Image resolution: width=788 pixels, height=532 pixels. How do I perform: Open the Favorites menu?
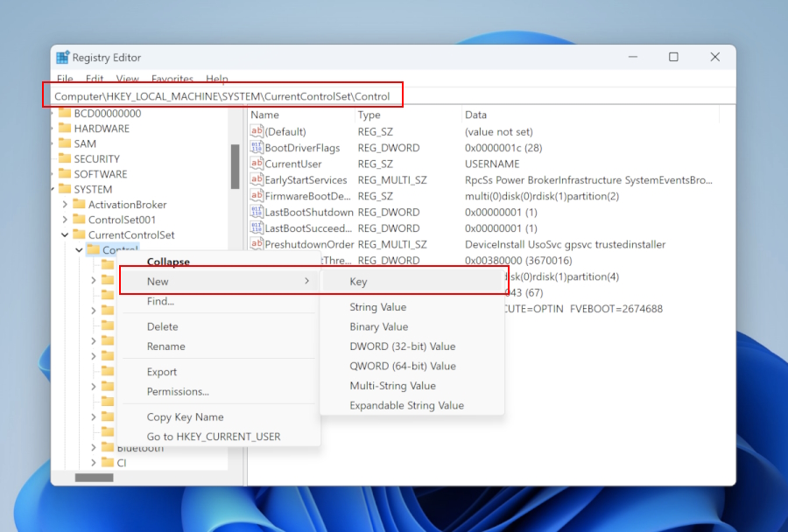pos(172,79)
